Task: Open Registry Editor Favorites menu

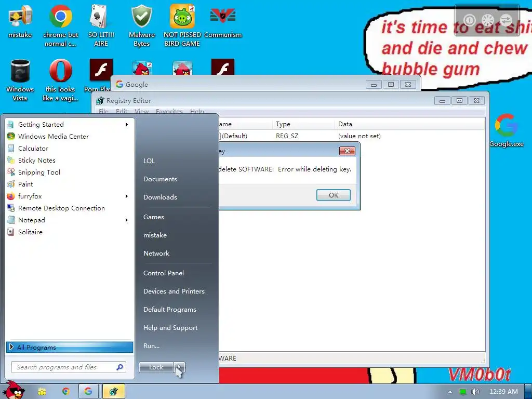Action: [x=169, y=111]
